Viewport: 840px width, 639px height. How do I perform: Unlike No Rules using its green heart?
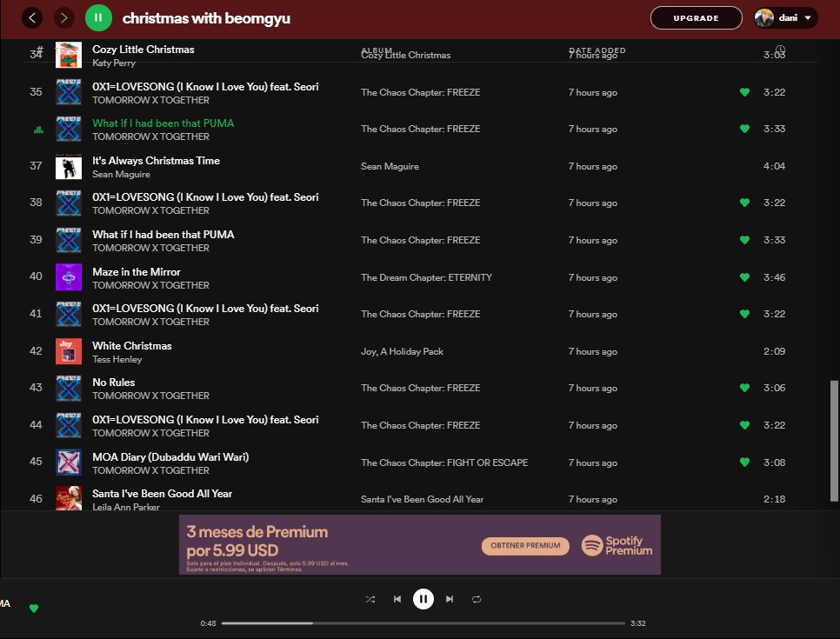744,387
